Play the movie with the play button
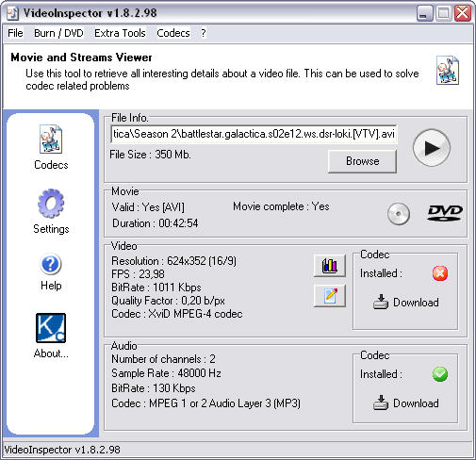 [432, 148]
